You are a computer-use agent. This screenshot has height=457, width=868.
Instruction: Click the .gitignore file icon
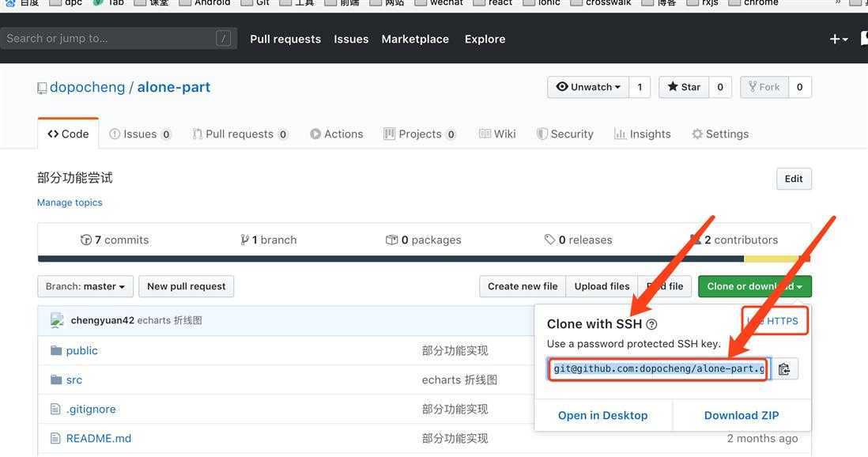(x=55, y=410)
